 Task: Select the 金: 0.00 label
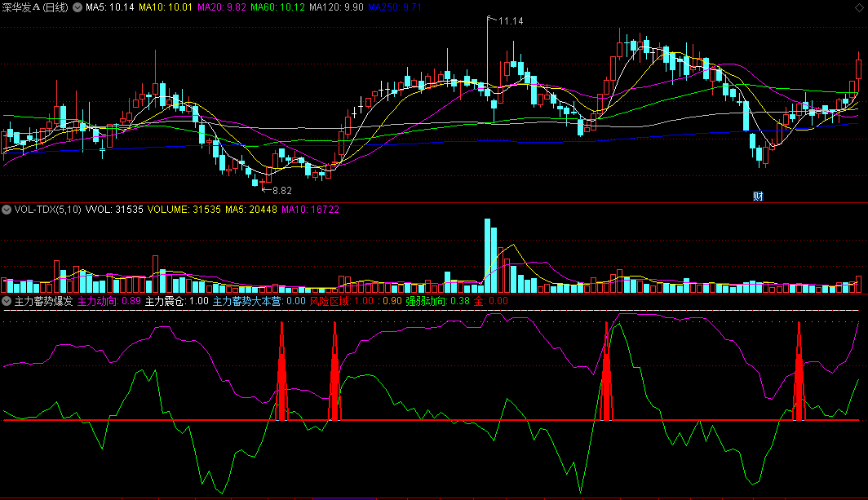pyautogui.click(x=491, y=301)
